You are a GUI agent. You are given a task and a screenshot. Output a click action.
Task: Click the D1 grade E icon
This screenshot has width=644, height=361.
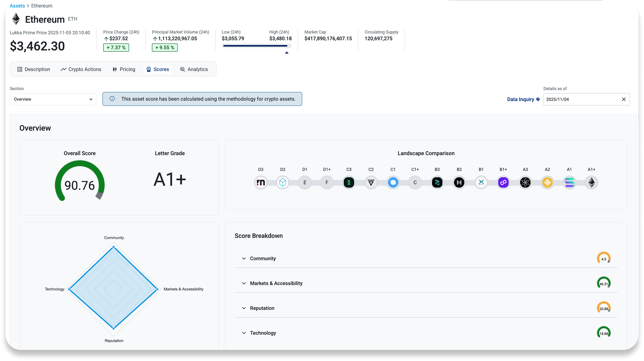point(305,182)
